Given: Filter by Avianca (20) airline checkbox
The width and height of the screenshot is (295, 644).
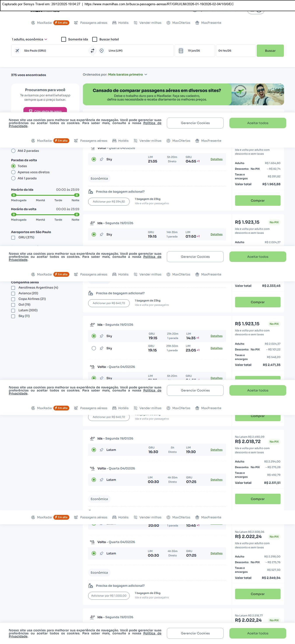Looking at the screenshot, I should coord(13,294).
